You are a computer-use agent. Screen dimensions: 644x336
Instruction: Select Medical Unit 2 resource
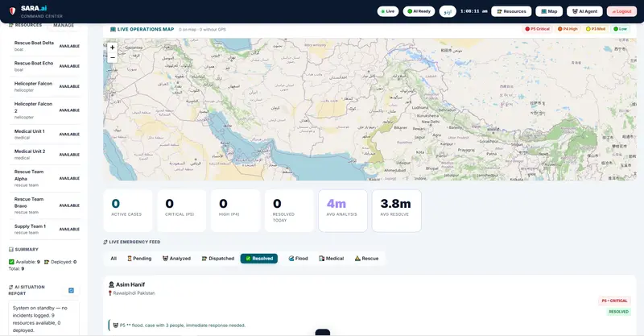pyautogui.click(x=45, y=154)
